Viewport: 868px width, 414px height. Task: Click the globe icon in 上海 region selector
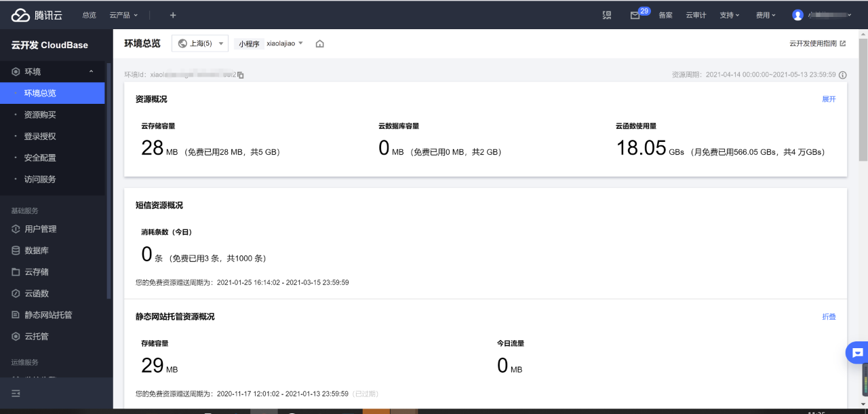click(x=182, y=43)
